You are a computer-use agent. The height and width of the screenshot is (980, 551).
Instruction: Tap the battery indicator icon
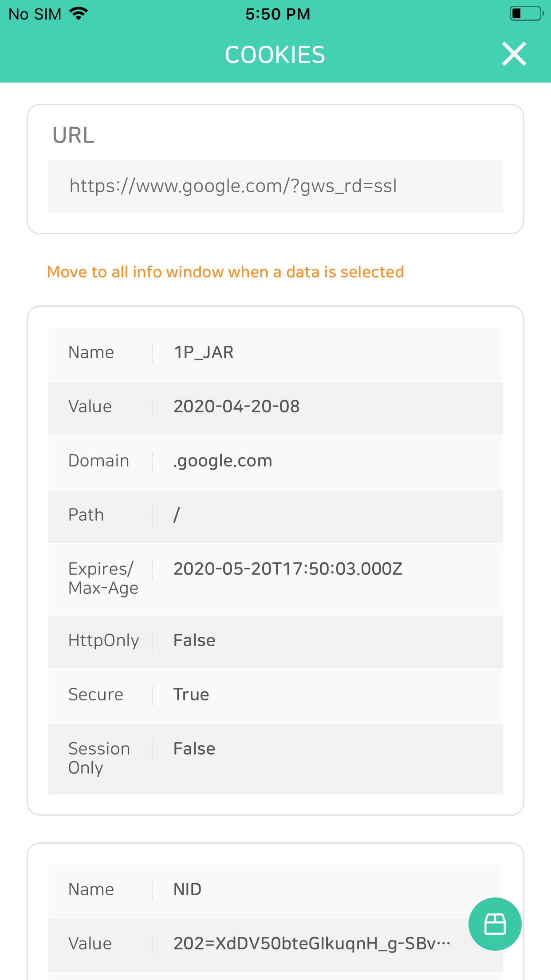tap(526, 13)
